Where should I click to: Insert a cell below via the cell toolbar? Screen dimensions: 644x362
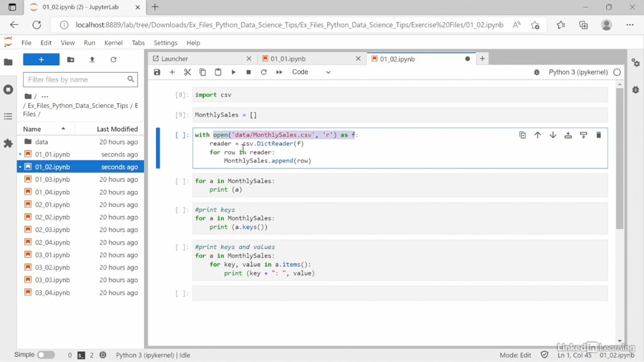pyautogui.click(x=583, y=135)
